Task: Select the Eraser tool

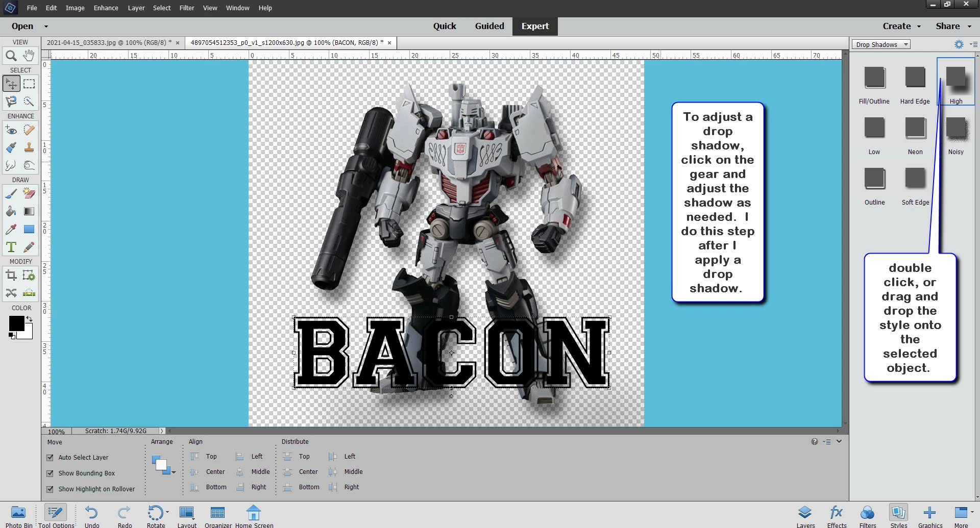Action: [29, 193]
